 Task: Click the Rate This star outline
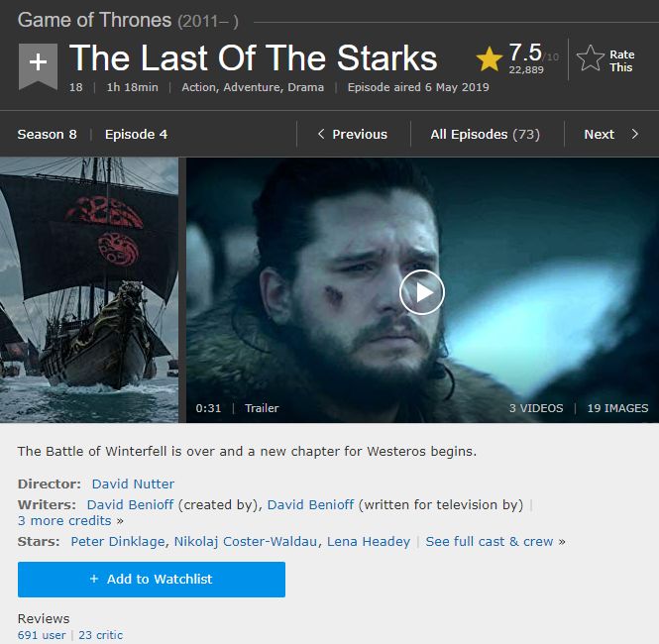590,58
